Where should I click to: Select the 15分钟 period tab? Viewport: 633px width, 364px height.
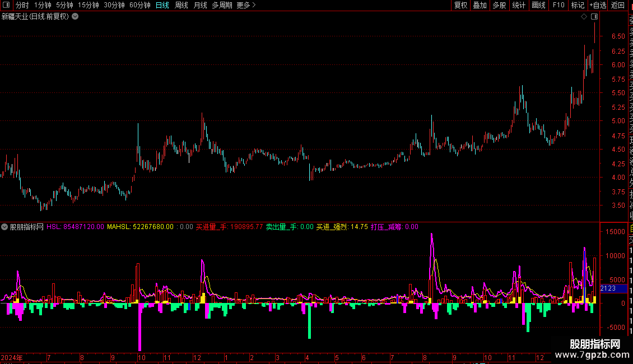[x=89, y=5]
